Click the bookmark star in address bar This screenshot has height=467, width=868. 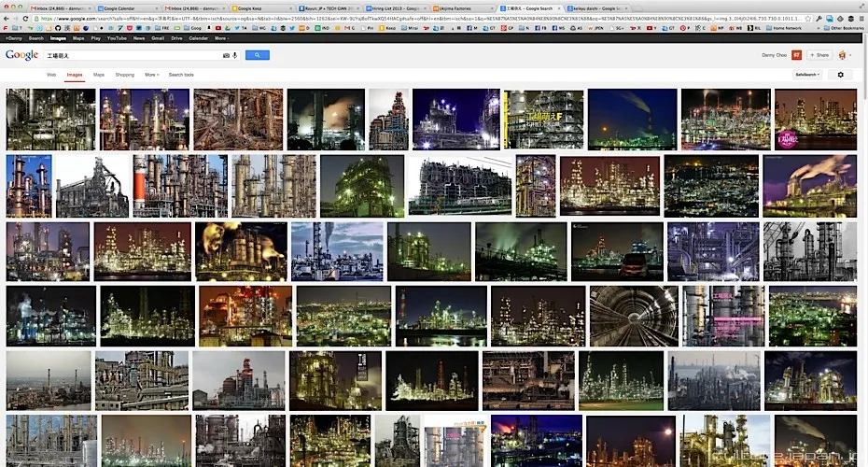pos(810,19)
